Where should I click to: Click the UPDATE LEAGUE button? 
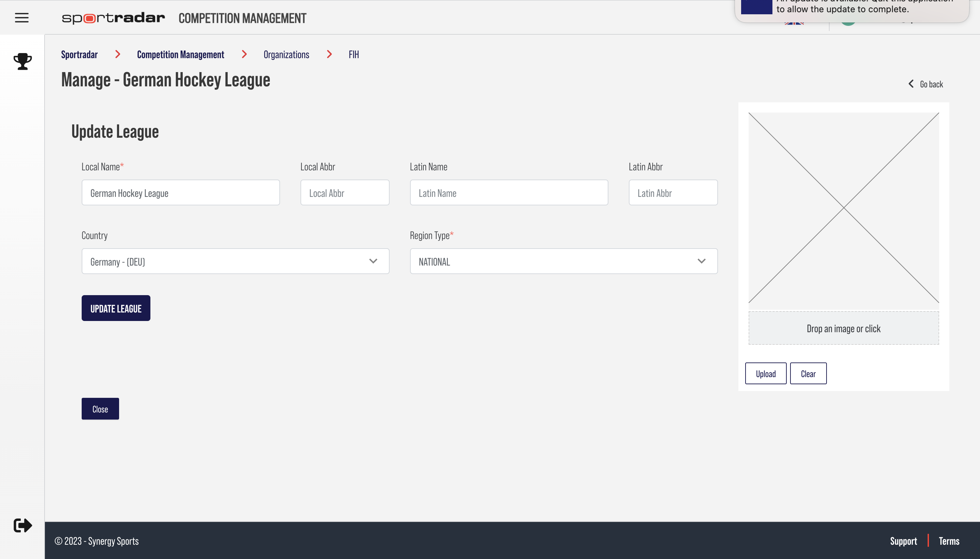(x=116, y=307)
